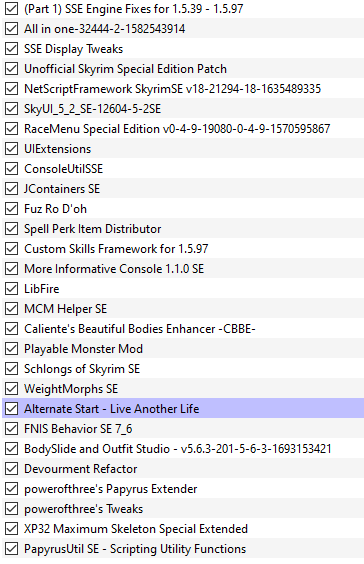Select 'Devourment Refactor' mod name
The width and height of the screenshot is (364, 564).
pyautogui.click(x=81, y=469)
